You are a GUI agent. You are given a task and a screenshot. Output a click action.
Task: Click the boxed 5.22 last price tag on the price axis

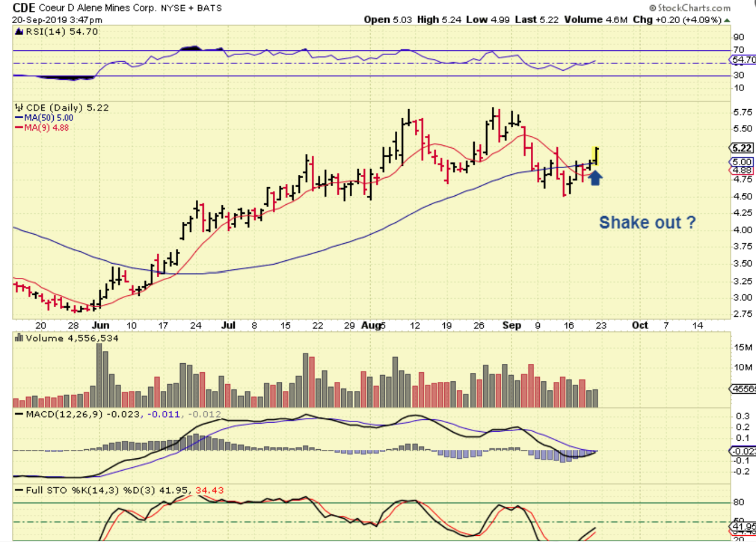742,148
